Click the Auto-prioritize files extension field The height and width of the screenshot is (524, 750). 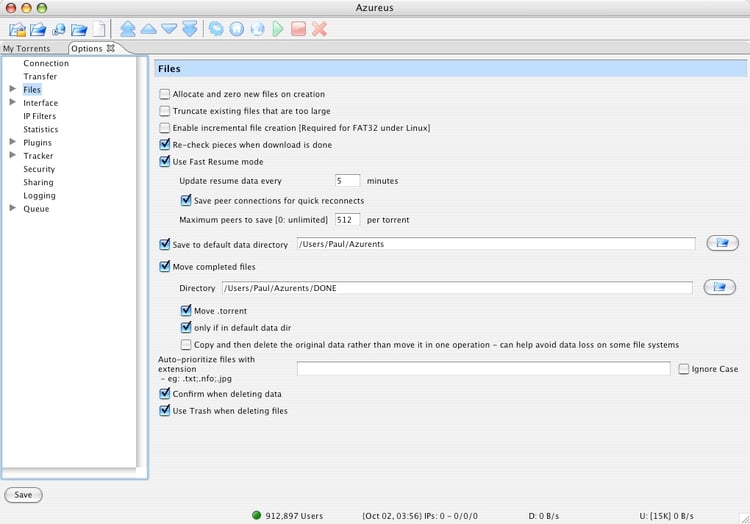[x=484, y=369]
